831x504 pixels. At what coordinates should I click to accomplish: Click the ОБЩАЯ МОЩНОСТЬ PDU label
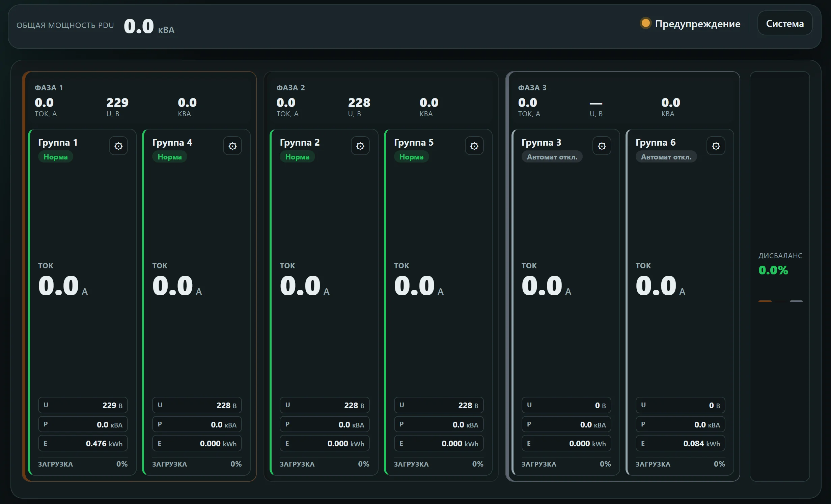coord(65,25)
